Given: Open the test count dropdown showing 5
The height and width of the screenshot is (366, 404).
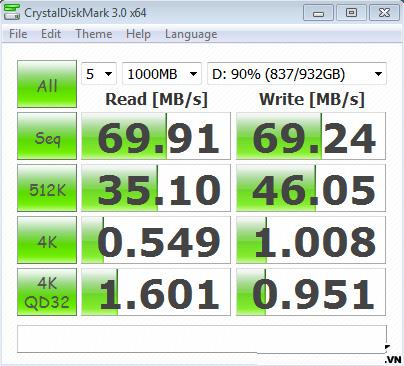Looking at the screenshot, I should click(x=99, y=74).
